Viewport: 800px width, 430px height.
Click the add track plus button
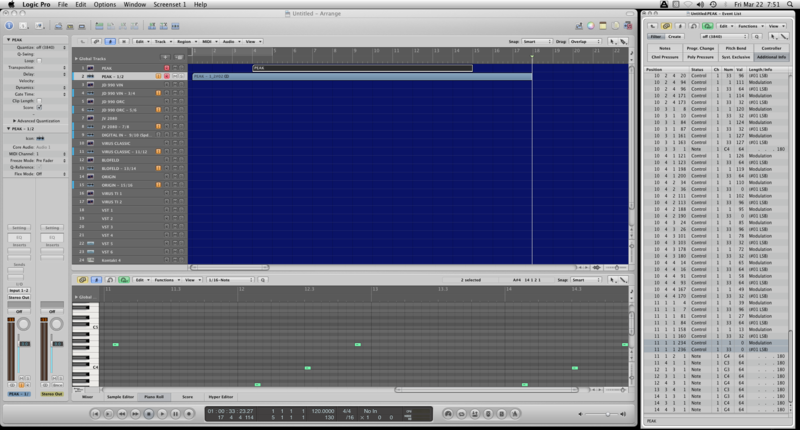tap(165, 58)
